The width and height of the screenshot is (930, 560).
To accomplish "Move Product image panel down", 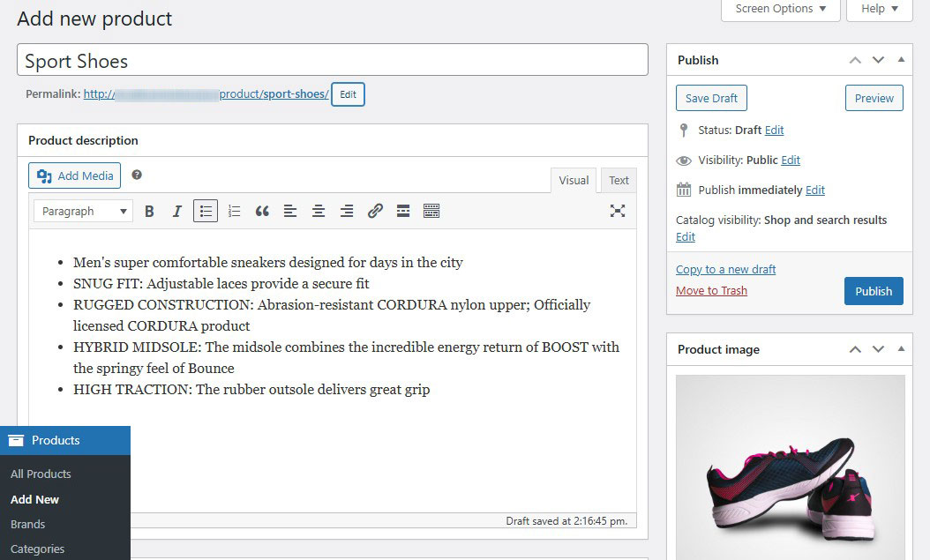I will click(x=879, y=349).
